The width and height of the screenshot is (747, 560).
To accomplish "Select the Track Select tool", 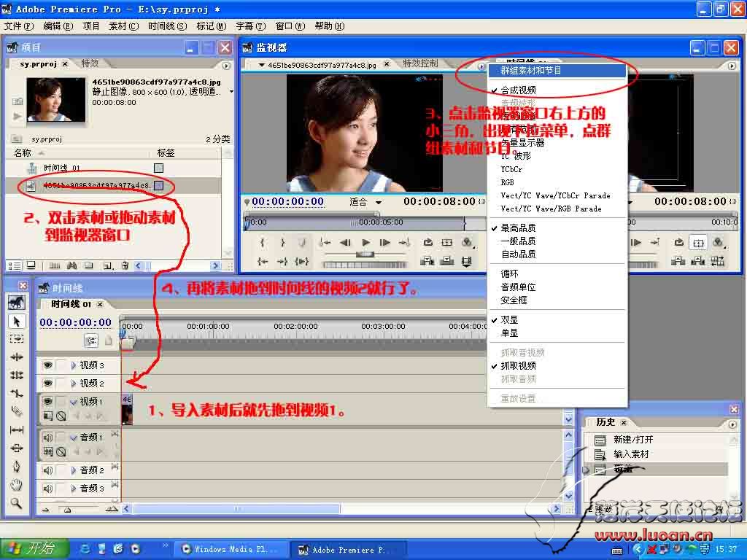I will tap(17, 338).
